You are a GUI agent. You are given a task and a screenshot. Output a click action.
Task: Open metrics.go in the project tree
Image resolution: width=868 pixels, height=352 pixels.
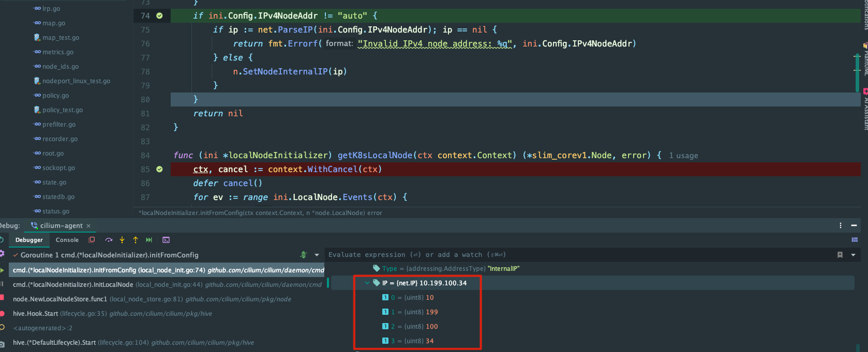point(58,52)
